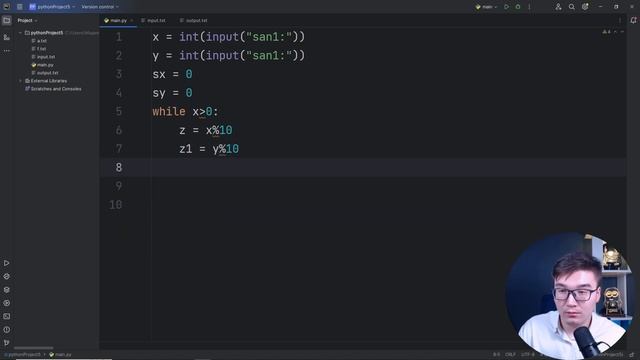
Task: Open the Git tool window icon
Action: coord(7,343)
